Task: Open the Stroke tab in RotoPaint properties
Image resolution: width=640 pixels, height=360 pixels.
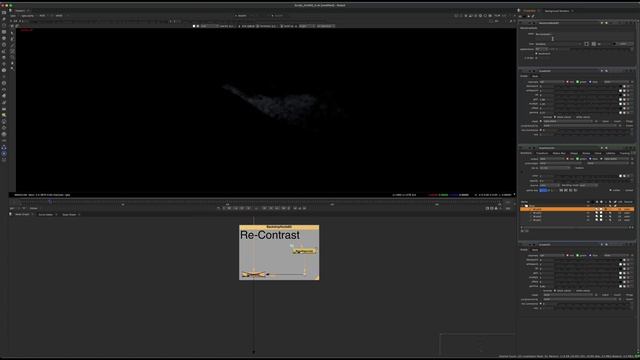Action: (586, 153)
